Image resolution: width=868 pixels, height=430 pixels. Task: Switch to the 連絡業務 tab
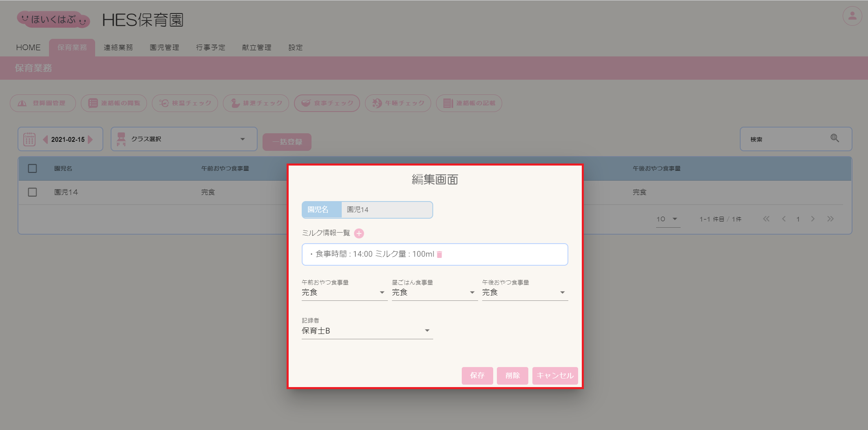coord(118,47)
